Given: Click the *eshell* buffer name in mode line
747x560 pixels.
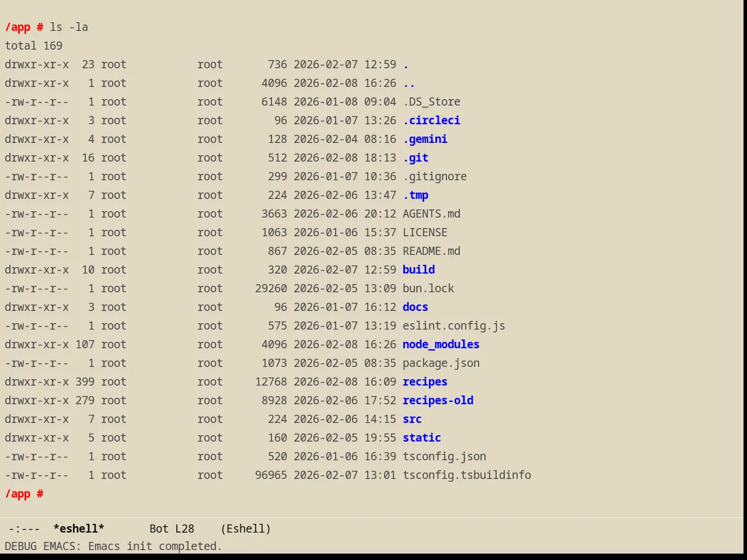Looking at the screenshot, I should coord(78,528).
